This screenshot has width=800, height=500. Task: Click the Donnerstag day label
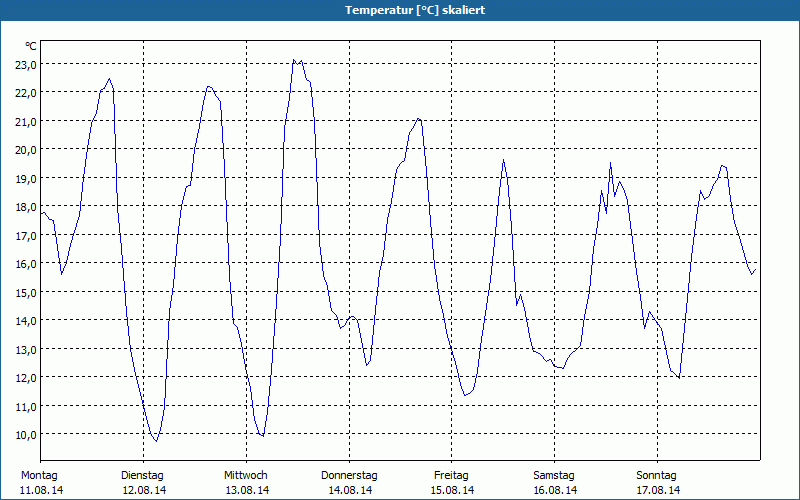coord(349,476)
